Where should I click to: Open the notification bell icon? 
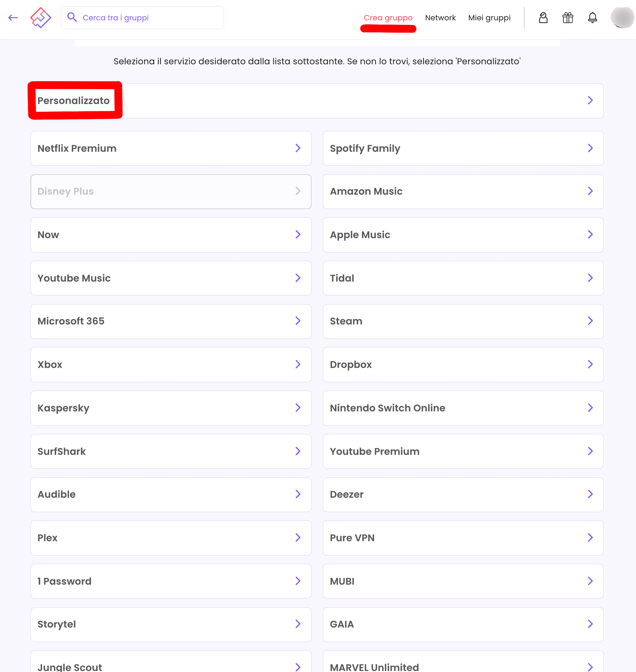[592, 17]
